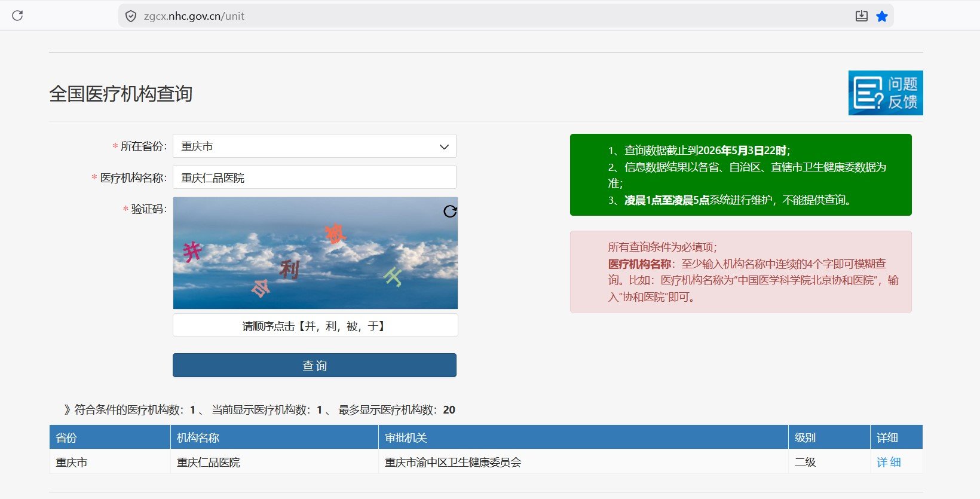Image resolution: width=980 pixels, height=499 pixels.
Task: Bookmark this page using the blue star
Action: pos(882,16)
